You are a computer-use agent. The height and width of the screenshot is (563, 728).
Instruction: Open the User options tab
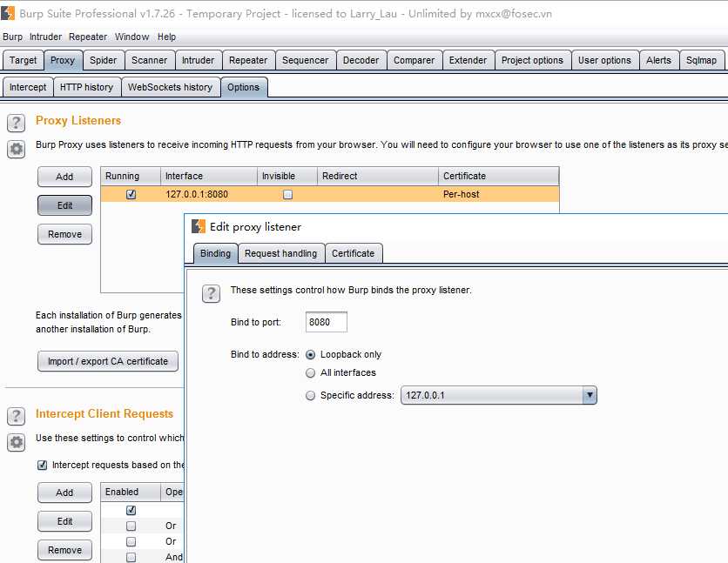tap(604, 60)
